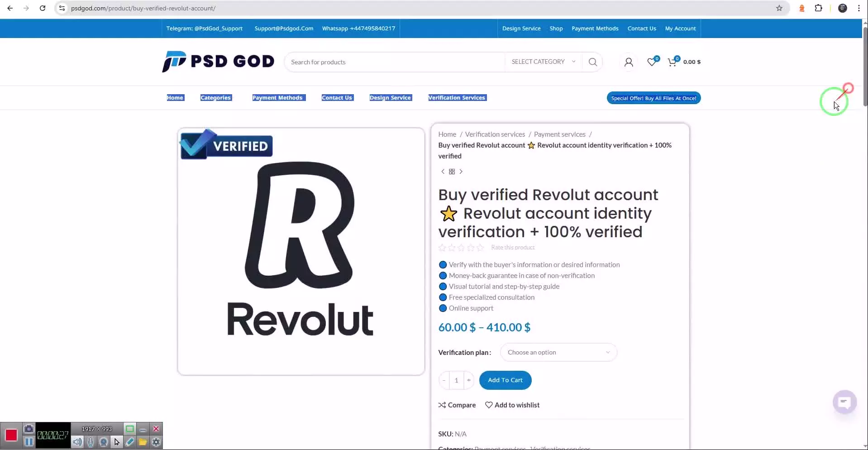The image size is (868, 450).
Task: Click the Special Offer Buy All Files button
Action: (x=653, y=98)
